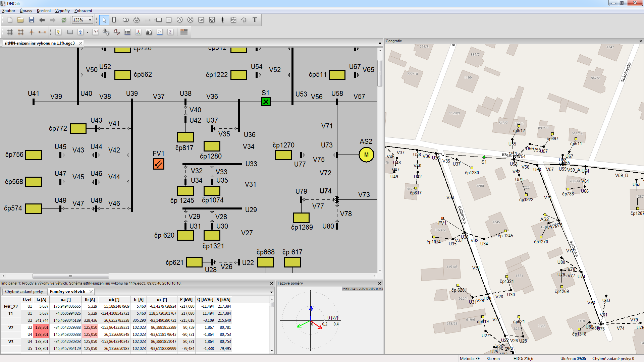Open the info panel tab list dropdown
Screen dimensions: 644x362
point(271,292)
